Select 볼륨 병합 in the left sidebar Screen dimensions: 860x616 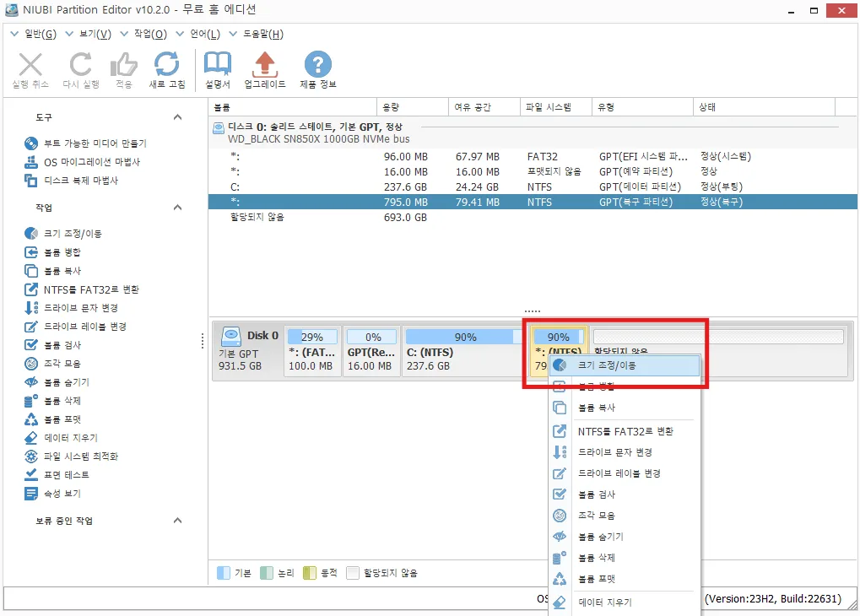point(52,252)
